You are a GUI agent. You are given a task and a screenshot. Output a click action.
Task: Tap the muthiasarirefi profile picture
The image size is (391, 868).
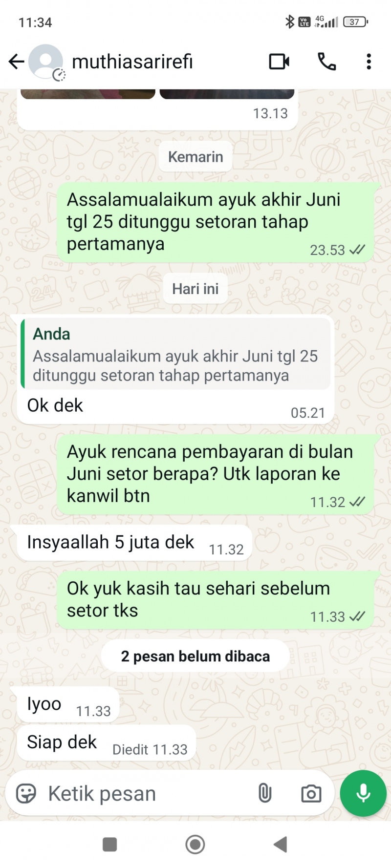pyautogui.click(x=46, y=62)
